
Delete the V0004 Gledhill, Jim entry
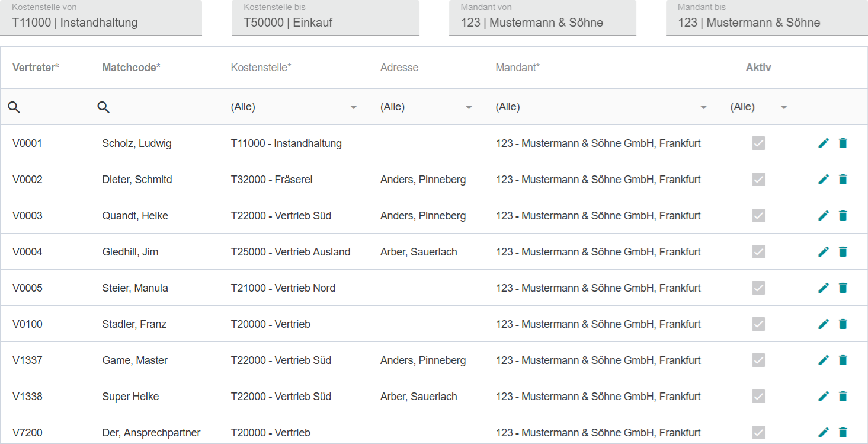click(x=843, y=252)
